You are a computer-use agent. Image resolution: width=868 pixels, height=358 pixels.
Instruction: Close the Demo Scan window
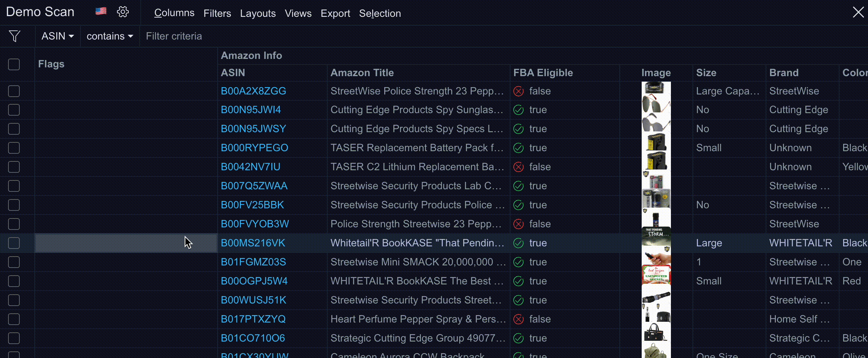pos(858,12)
